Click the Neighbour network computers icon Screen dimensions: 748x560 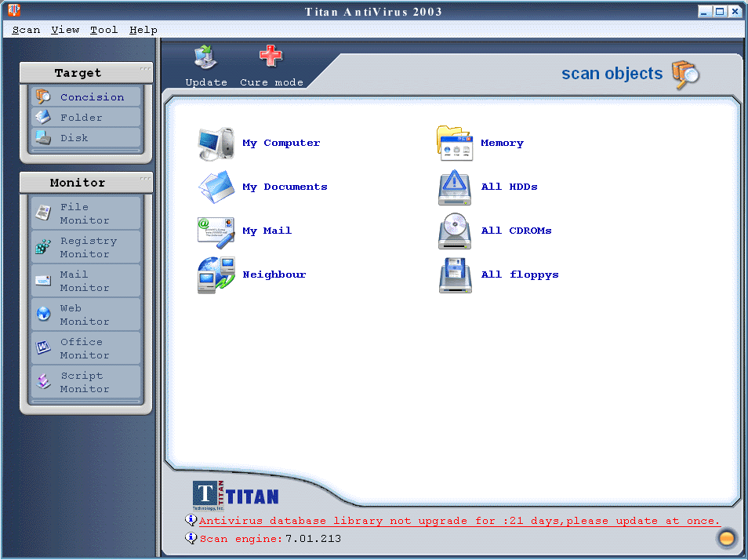click(216, 275)
